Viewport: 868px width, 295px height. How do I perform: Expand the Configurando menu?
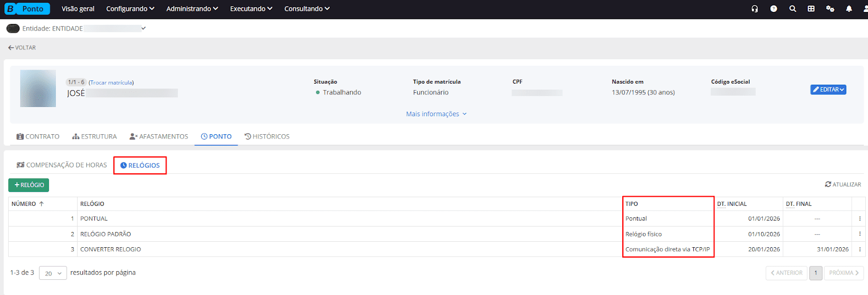coord(130,9)
